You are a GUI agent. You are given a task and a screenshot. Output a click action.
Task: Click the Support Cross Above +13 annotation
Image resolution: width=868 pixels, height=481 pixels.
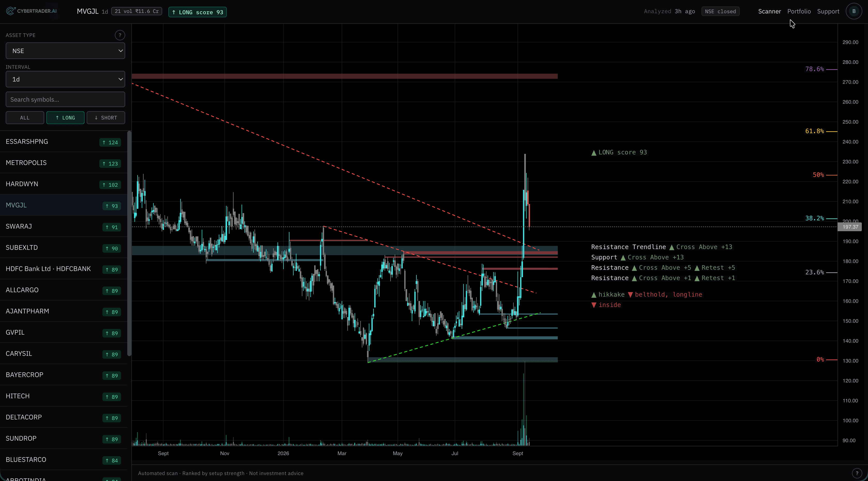[637, 257]
